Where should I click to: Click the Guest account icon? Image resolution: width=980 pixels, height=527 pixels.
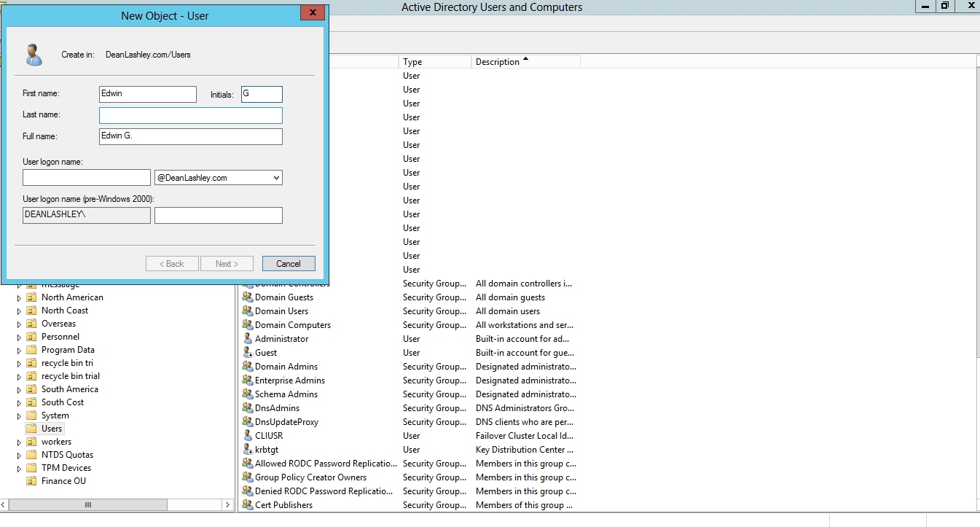248,353
